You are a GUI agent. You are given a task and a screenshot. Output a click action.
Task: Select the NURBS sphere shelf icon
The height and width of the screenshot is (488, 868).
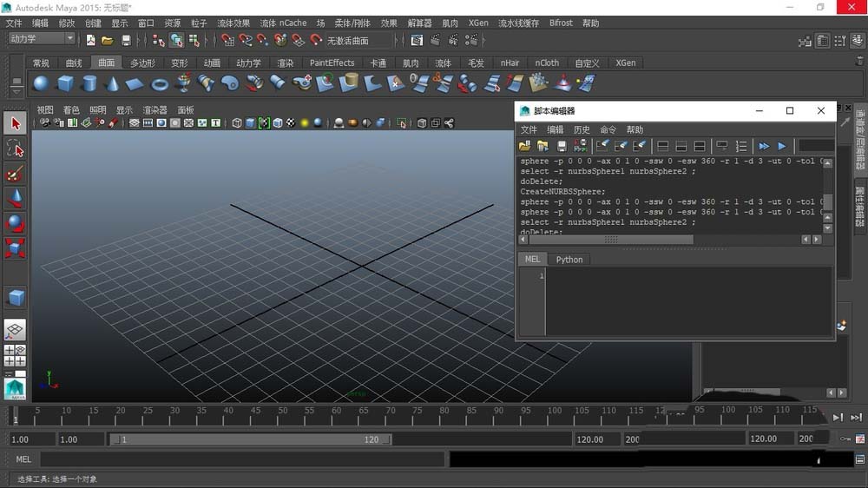tap(41, 83)
